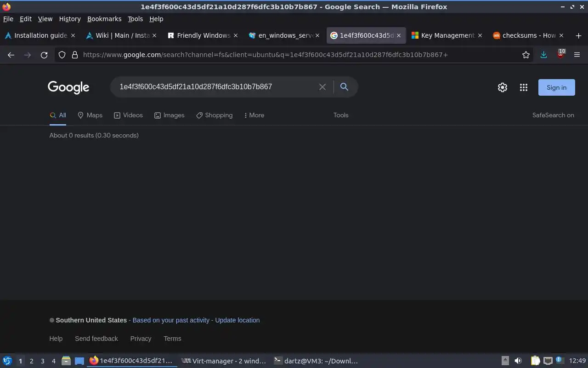Open the taskbar start menu icon
This screenshot has width=588, height=368.
tap(7, 361)
